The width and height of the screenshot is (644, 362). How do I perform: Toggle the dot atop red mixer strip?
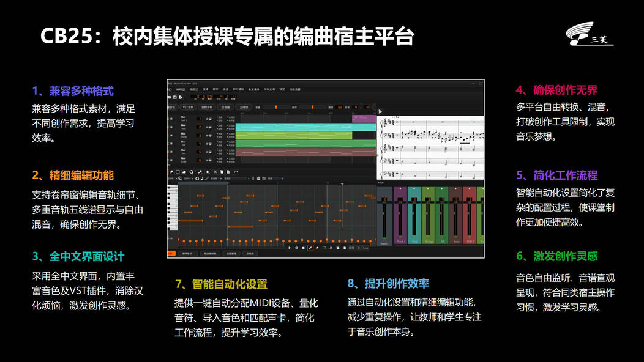(469, 188)
